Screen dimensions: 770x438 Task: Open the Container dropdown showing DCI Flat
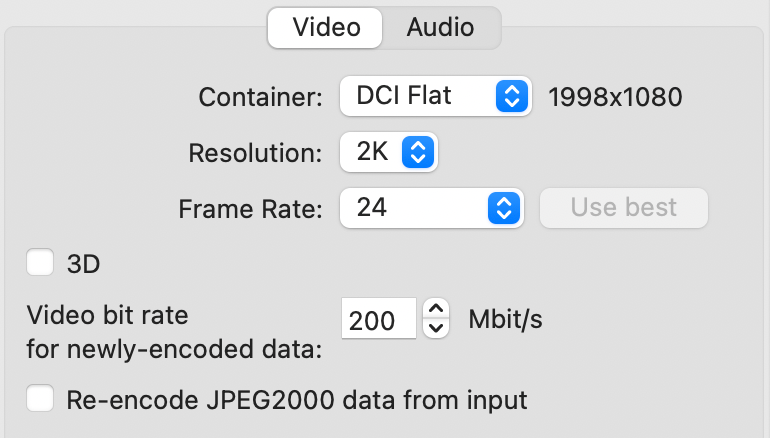pyautogui.click(x=434, y=96)
